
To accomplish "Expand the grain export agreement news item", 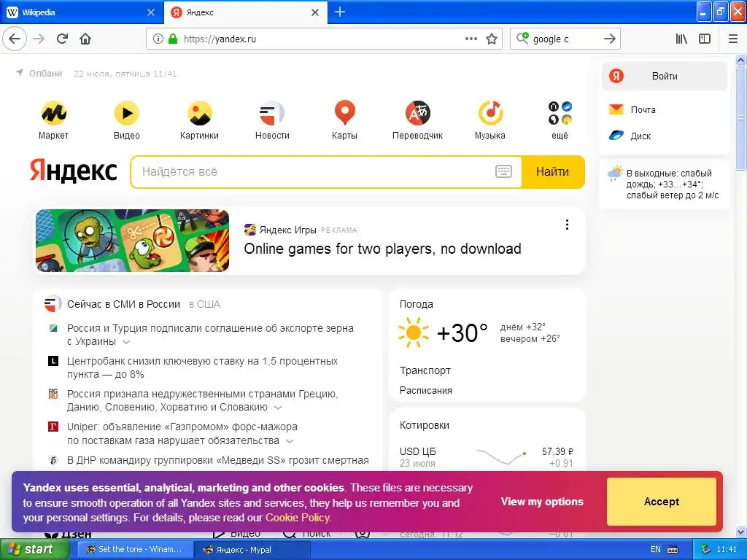I will click(126, 342).
